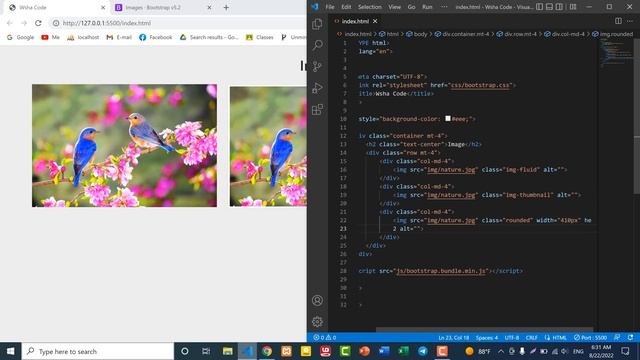Click the Ln 23, Col 18 status item
Image resolution: width=640 pixels, height=360 pixels.
tap(453, 338)
